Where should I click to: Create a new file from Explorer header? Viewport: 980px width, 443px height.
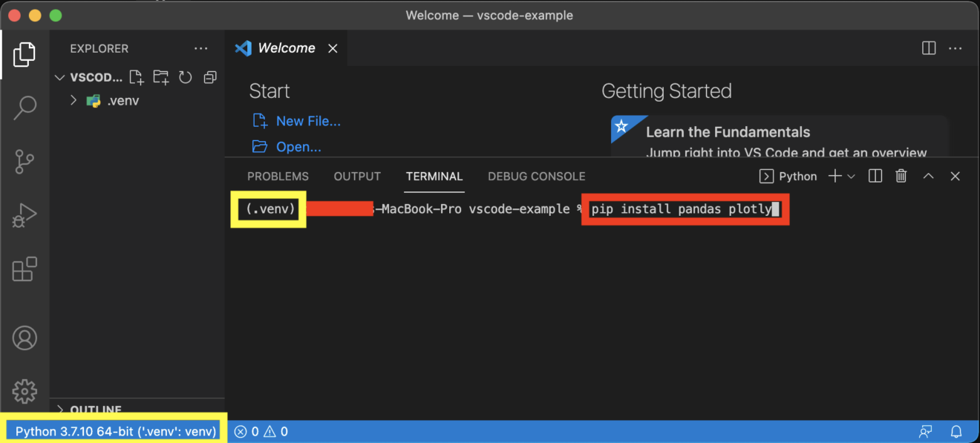click(x=136, y=76)
